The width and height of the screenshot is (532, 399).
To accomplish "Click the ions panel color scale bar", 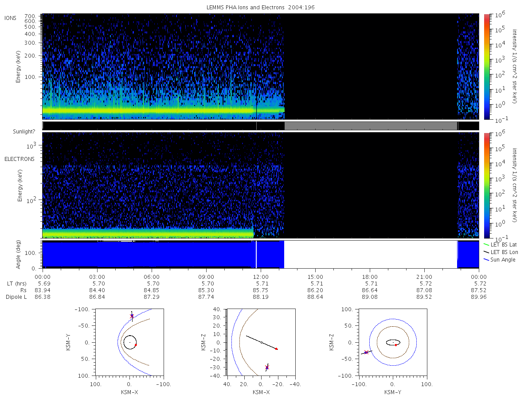I will pos(486,66).
